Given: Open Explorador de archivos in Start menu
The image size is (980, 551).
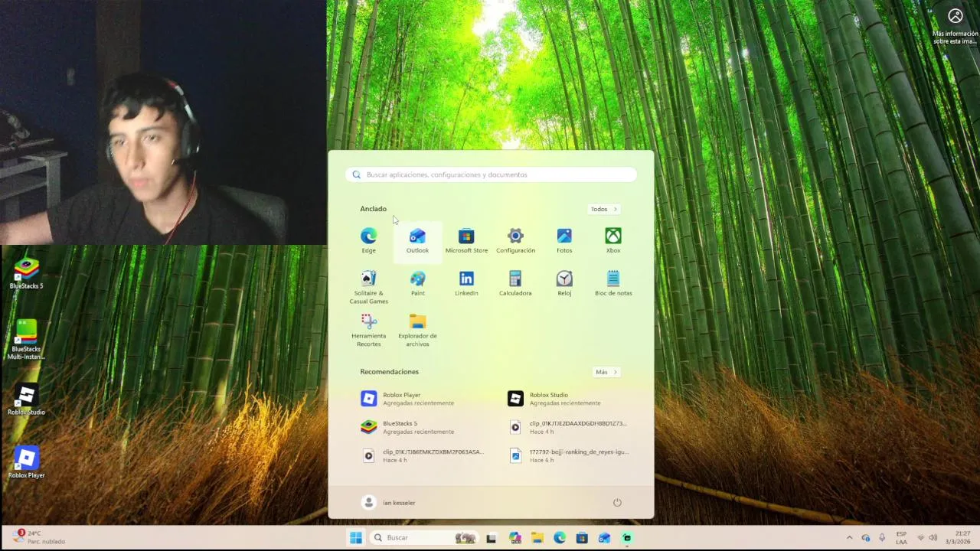Looking at the screenshot, I should pyautogui.click(x=417, y=330).
